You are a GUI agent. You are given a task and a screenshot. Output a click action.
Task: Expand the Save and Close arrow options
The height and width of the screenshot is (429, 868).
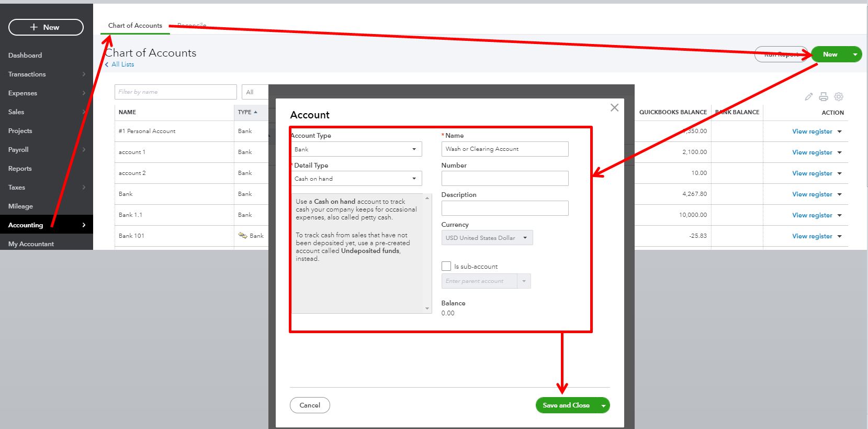pyautogui.click(x=603, y=405)
